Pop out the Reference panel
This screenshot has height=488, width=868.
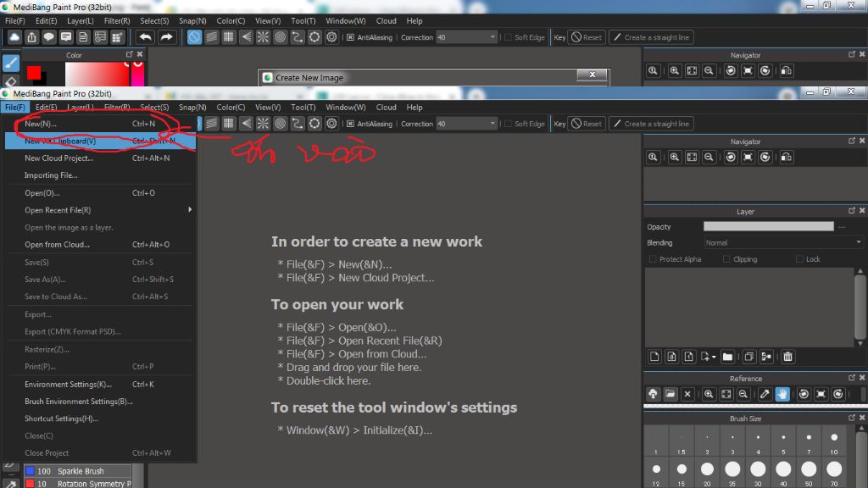coord(851,378)
